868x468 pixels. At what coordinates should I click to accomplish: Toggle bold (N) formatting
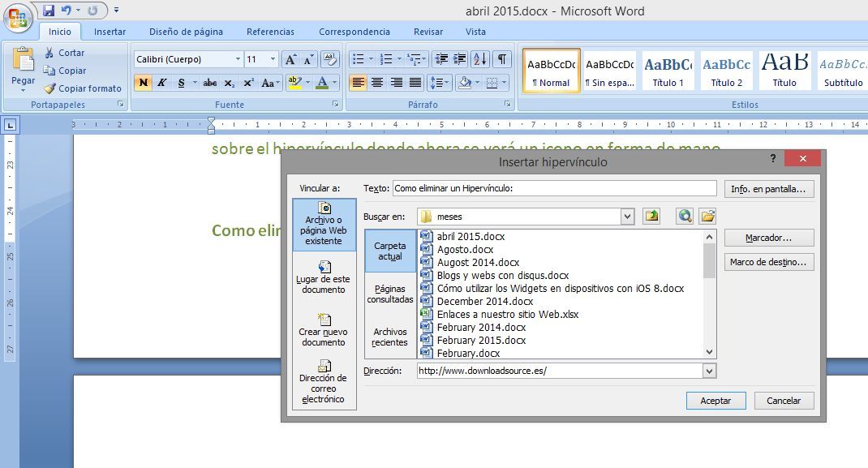click(x=143, y=83)
